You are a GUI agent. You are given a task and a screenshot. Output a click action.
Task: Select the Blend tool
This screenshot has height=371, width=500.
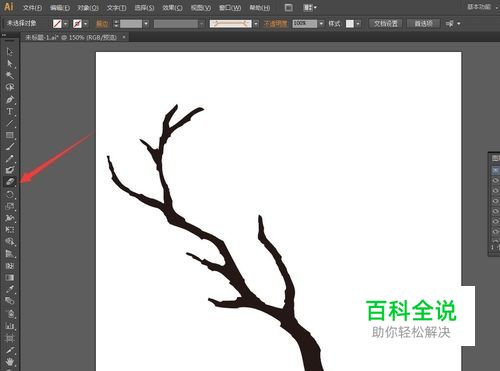pos(10,301)
